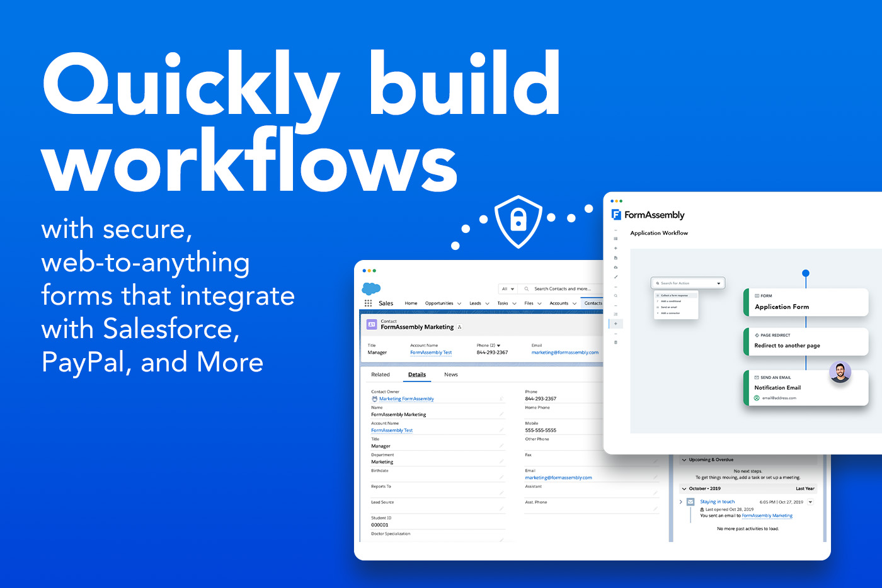Viewport: 882px width, 588px height.
Task: Click the FormAssembly logo
Action: point(648,215)
